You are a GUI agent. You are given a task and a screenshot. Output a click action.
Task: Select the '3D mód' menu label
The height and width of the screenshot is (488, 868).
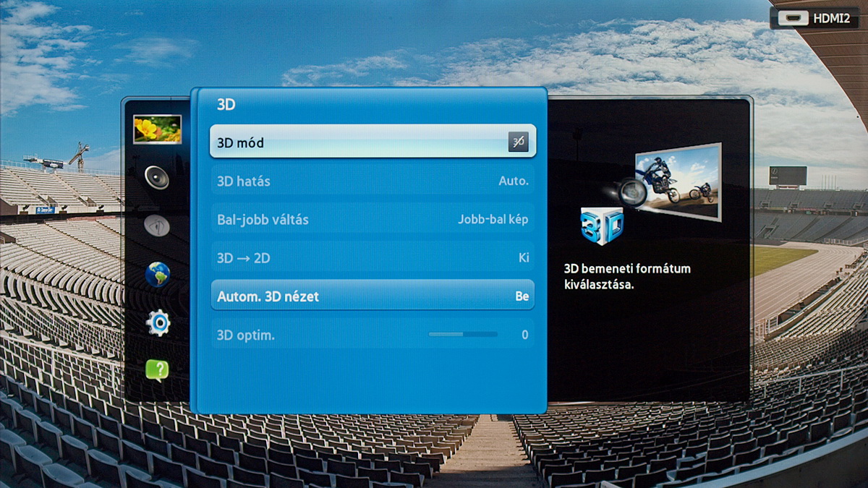[240, 143]
